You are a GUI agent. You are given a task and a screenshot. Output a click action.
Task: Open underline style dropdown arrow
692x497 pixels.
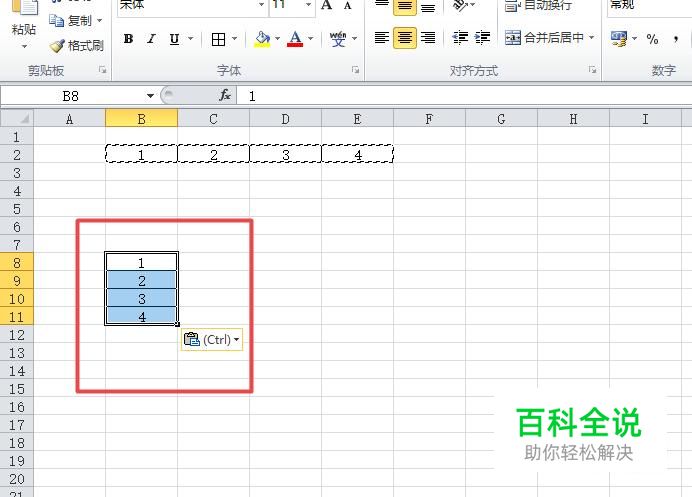click(191, 39)
